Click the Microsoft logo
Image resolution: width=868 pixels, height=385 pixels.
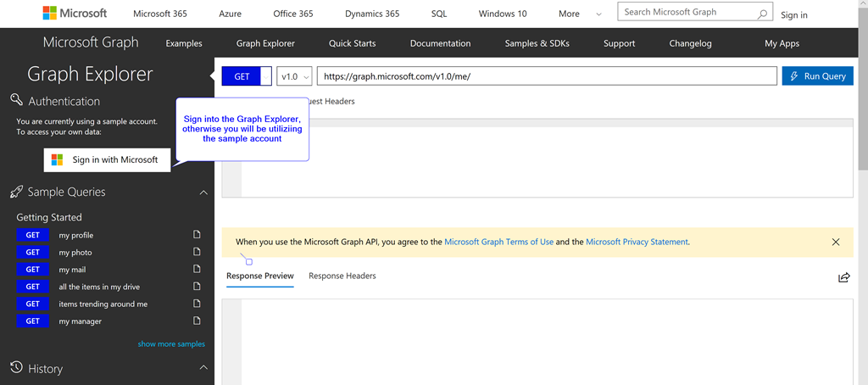[75, 14]
